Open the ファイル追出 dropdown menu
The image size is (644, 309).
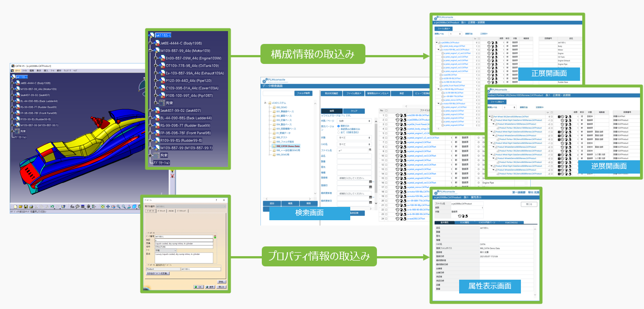pos(353,93)
